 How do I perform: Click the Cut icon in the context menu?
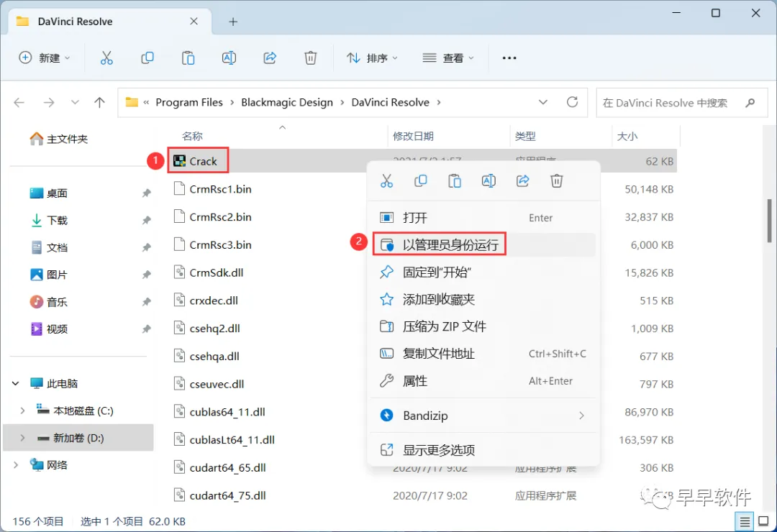tap(386, 180)
